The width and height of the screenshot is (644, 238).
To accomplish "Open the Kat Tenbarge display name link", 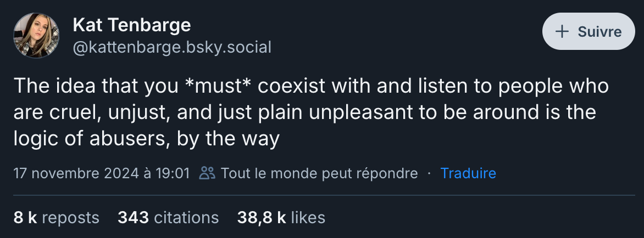I will (x=132, y=25).
